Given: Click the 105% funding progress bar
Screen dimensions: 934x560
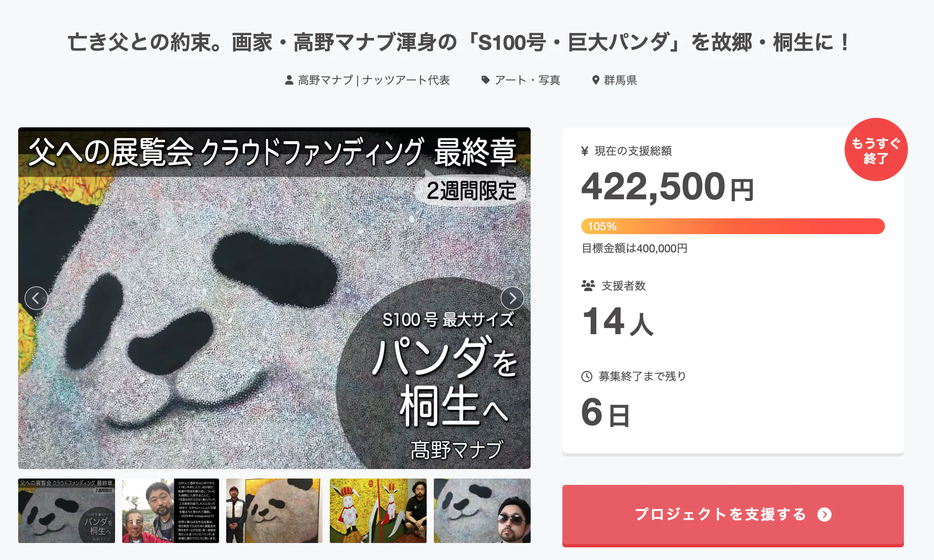Looking at the screenshot, I should pyautogui.click(x=733, y=226).
